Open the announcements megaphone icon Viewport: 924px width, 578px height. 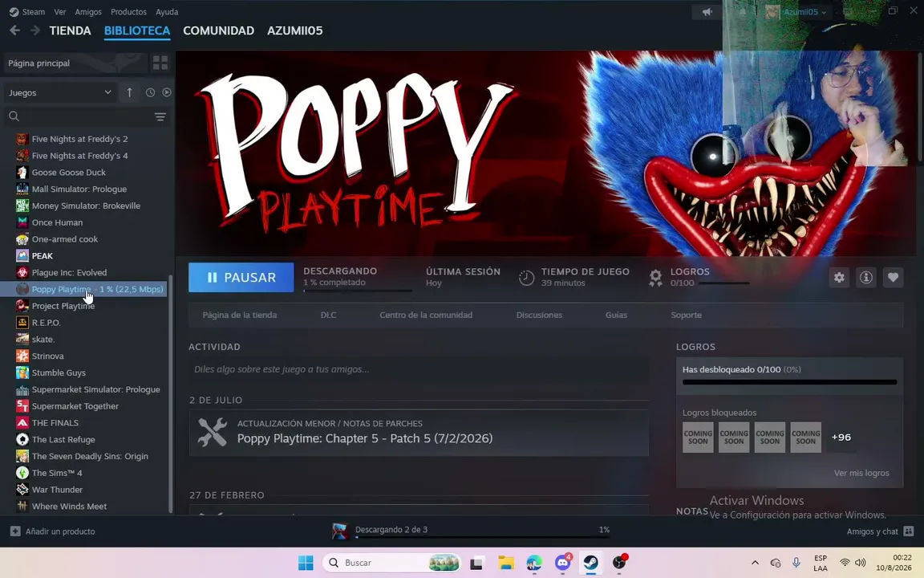pos(707,12)
